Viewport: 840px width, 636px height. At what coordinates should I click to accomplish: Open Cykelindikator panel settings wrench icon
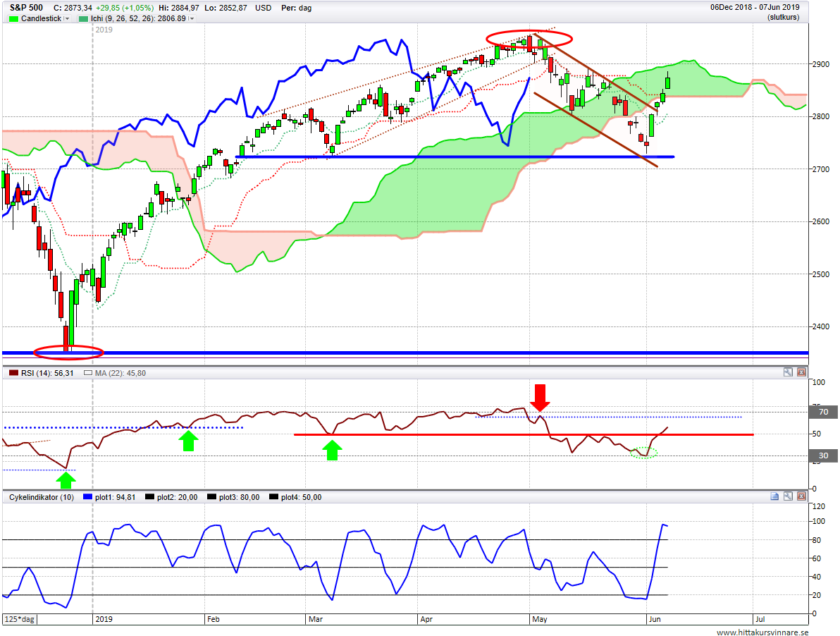[x=788, y=496]
